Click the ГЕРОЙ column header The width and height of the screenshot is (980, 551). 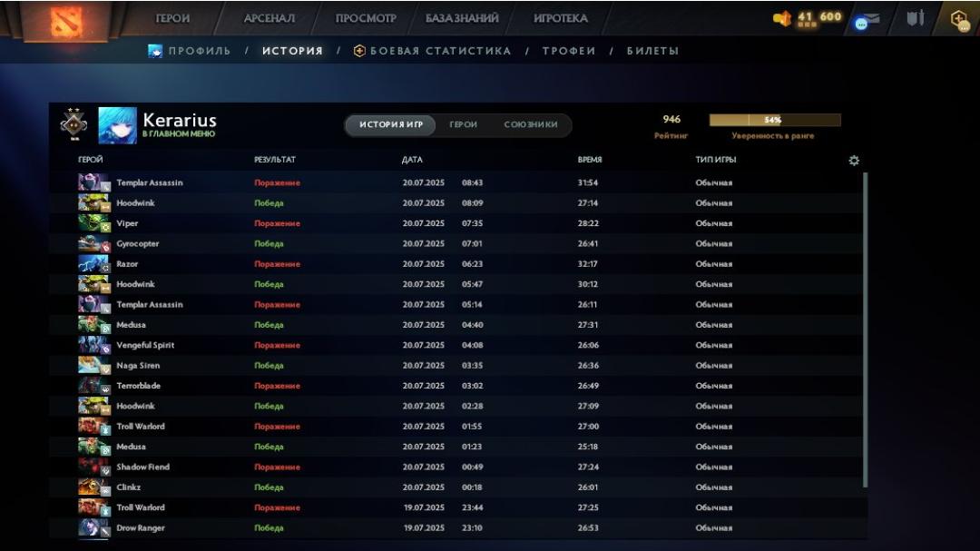(x=91, y=160)
